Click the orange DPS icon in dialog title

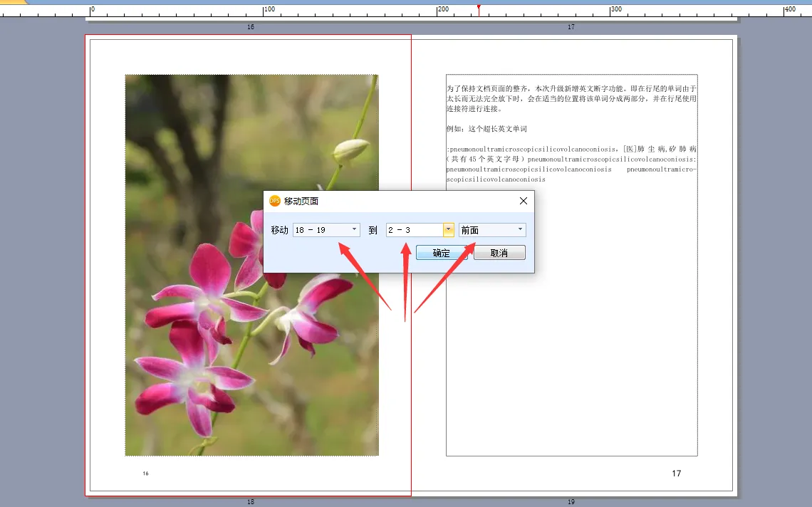(275, 201)
